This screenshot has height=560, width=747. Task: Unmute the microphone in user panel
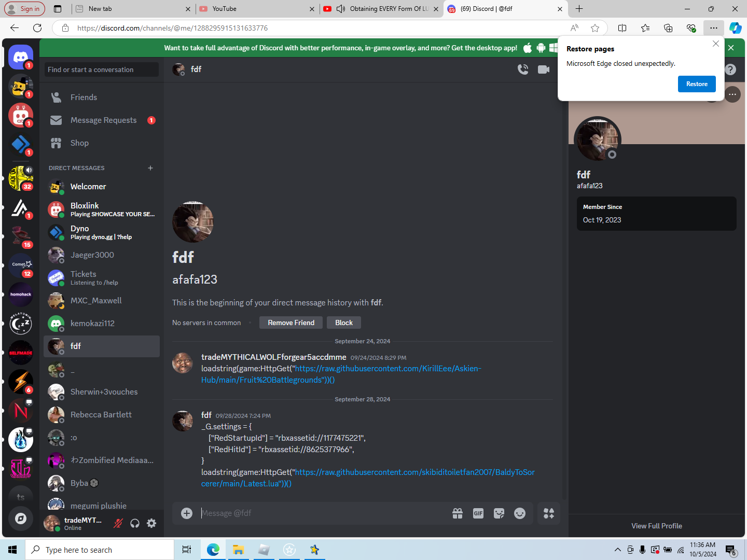click(x=118, y=523)
